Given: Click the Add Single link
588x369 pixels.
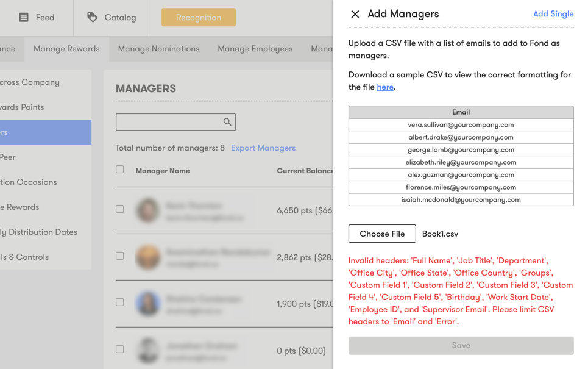Looking at the screenshot, I should 553,14.
